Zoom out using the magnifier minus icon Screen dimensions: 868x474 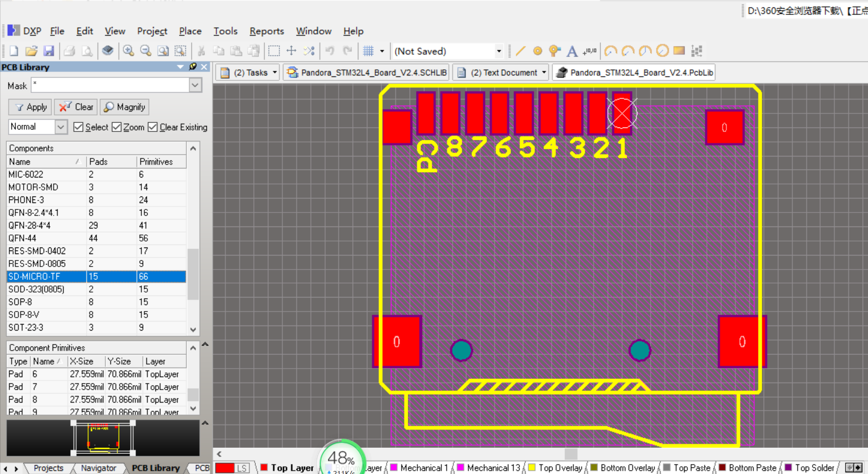pos(145,51)
